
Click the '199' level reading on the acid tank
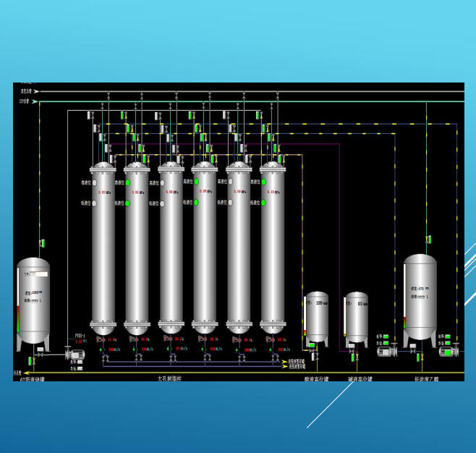click(x=319, y=303)
